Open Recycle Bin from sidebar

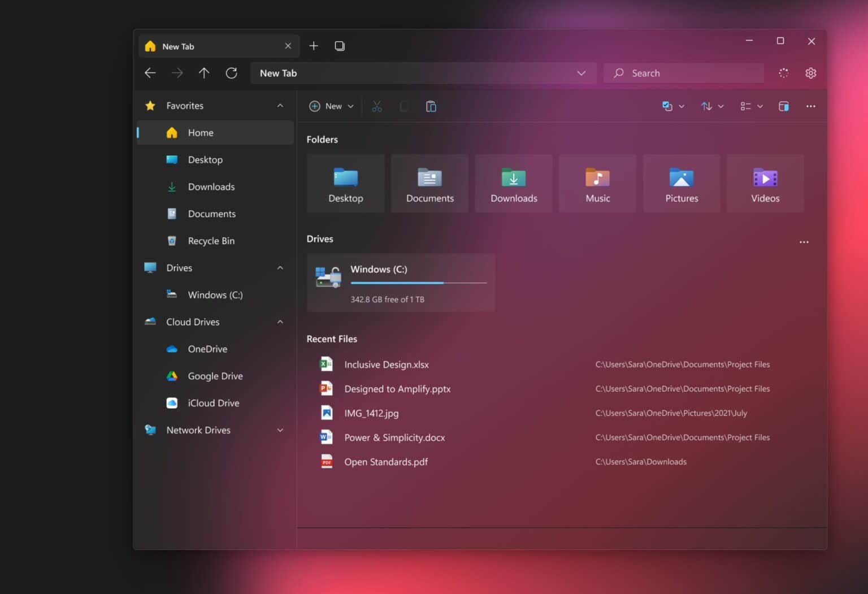(211, 241)
